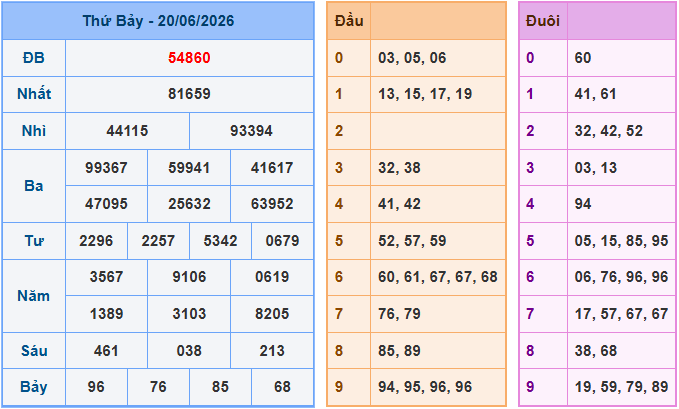
Task: Select value "60" in the Đuôi table
Action: click(x=583, y=58)
